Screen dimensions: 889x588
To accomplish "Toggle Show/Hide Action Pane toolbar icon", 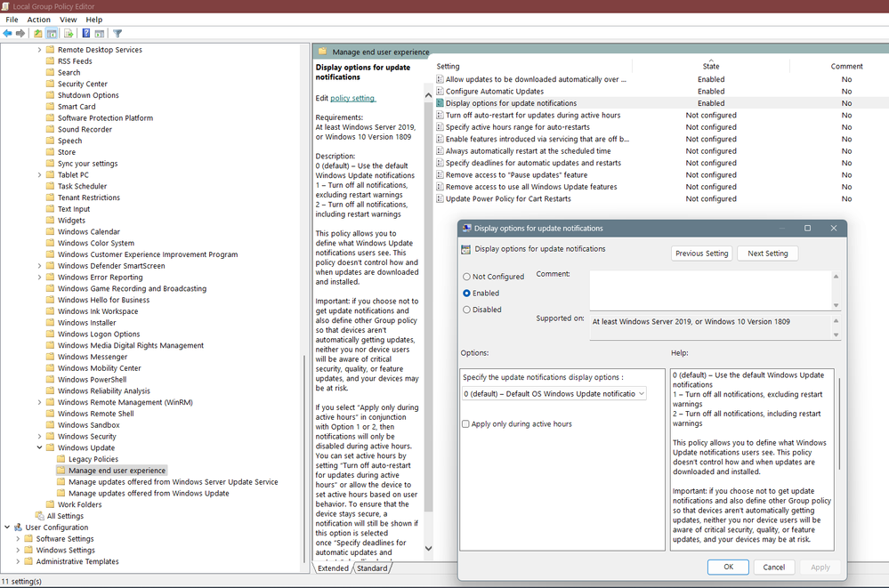I will (x=99, y=34).
